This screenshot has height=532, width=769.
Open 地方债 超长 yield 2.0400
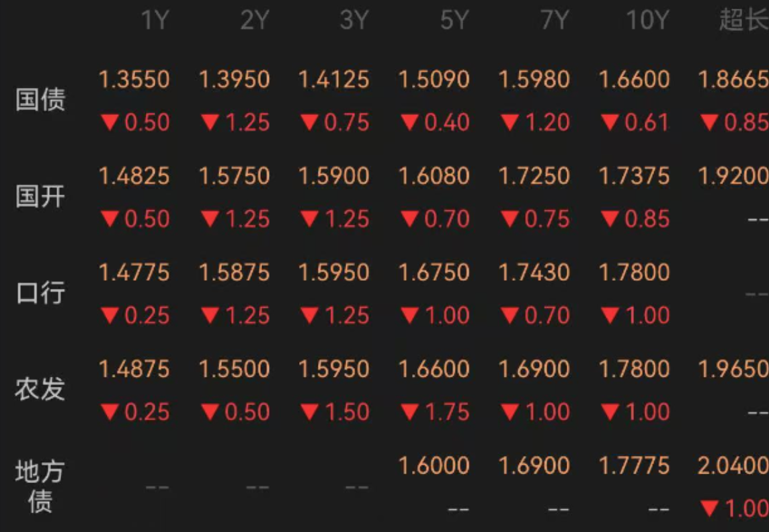(x=733, y=465)
